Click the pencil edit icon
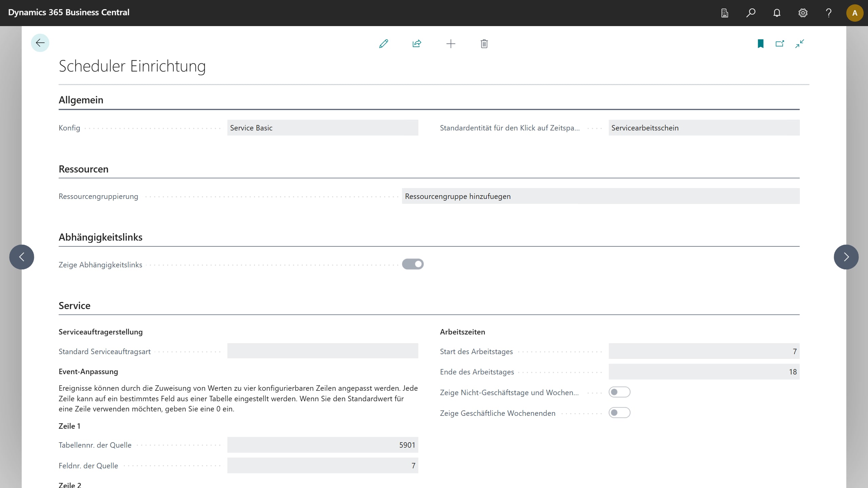Screen dimensions: 868x488 coord(383,44)
